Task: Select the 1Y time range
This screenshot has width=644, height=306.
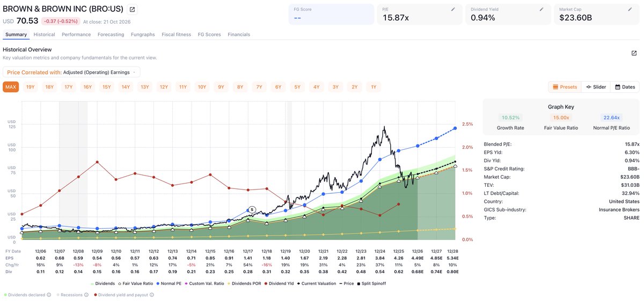Action: [374, 87]
